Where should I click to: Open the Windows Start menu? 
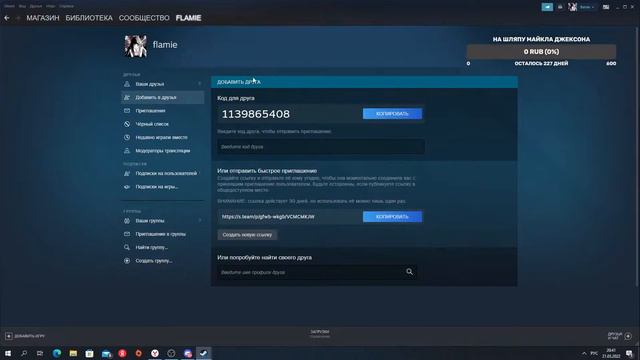point(8,353)
